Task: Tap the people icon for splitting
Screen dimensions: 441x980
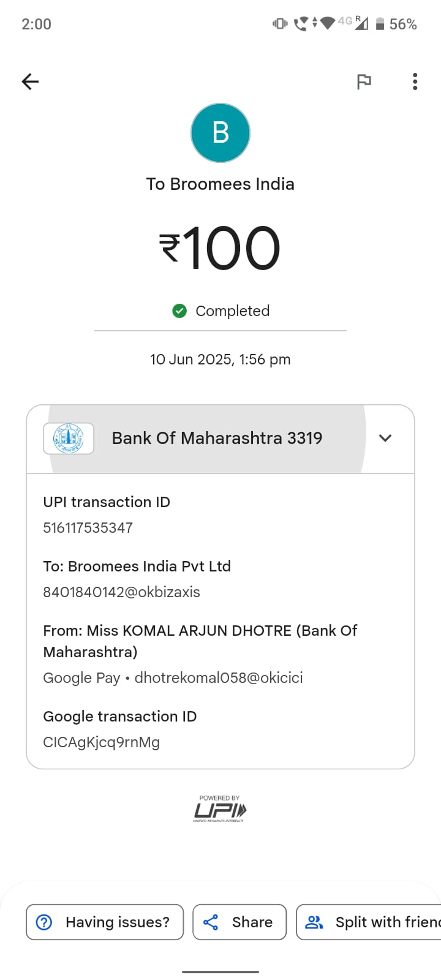Action: (314, 922)
